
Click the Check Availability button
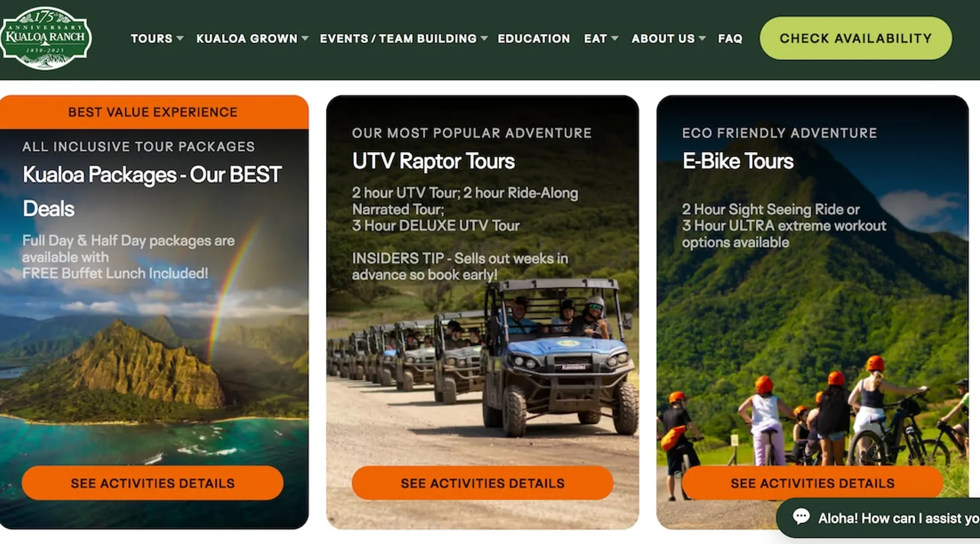click(856, 38)
